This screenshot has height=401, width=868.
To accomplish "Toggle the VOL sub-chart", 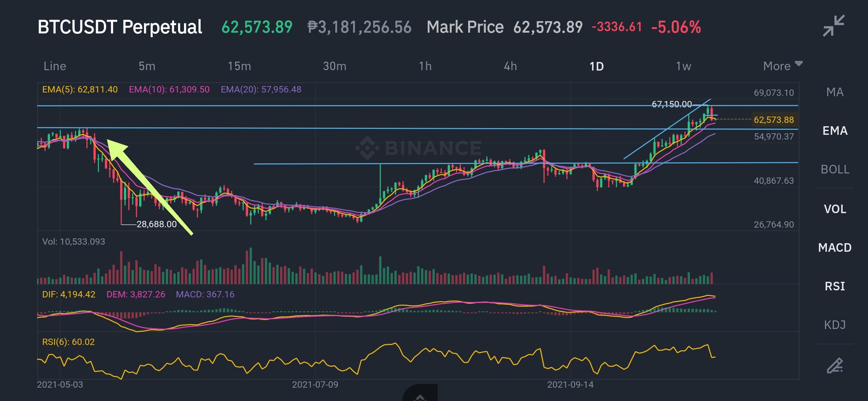I will pyautogui.click(x=835, y=209).
